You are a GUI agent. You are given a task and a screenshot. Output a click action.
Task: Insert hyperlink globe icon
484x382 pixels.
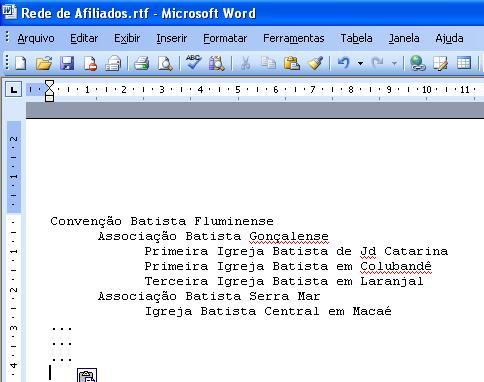coord(417,63)
